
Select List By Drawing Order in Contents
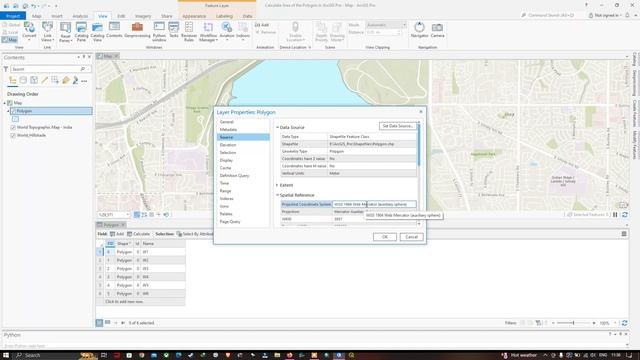pyautogui.click(x=13, y=80)
